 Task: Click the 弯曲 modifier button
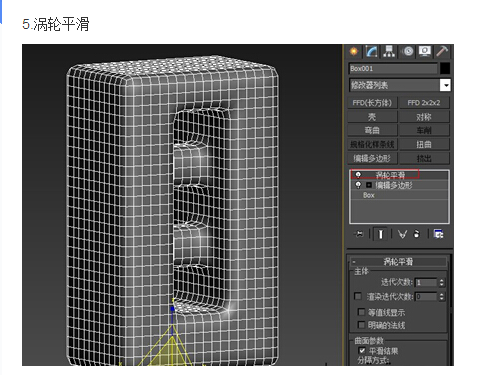click(372, 130)
